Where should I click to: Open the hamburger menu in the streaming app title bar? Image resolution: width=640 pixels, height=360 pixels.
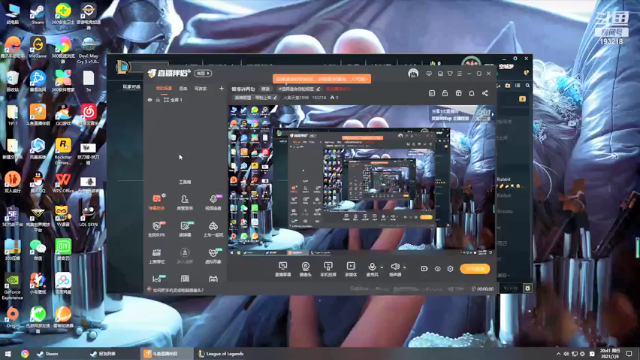tap(460, 73)
